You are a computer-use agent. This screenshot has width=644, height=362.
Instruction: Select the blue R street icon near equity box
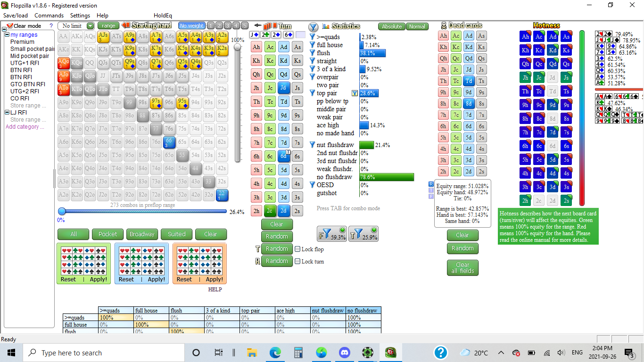click(431, 184)
